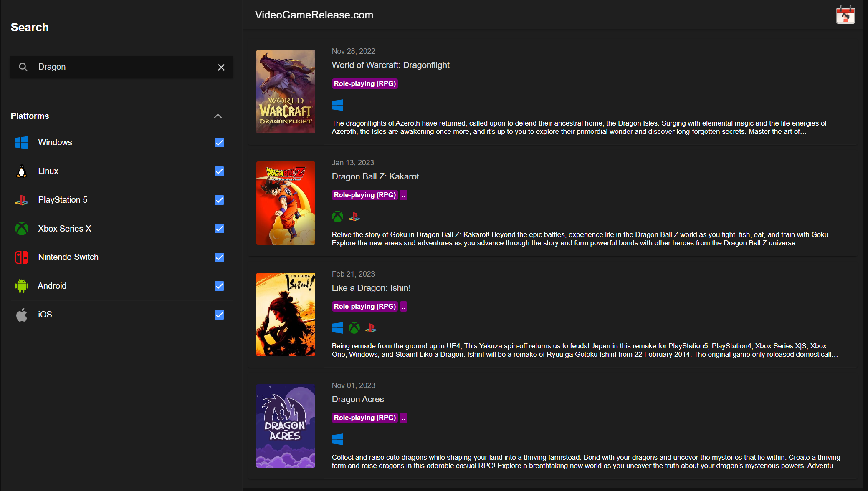This screenshot has width=868, height=491.
Task: Click PlayStation icon on Like a Dragon: Ishin!
Action: tap(371, 328)
